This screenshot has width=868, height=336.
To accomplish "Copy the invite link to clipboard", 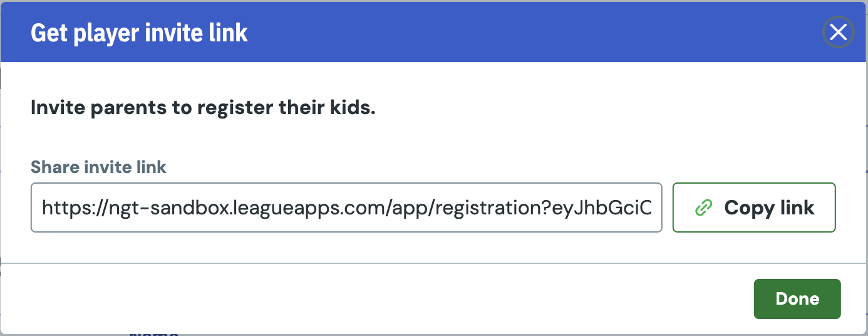I will pyautogui.click(x=754, y=207).
